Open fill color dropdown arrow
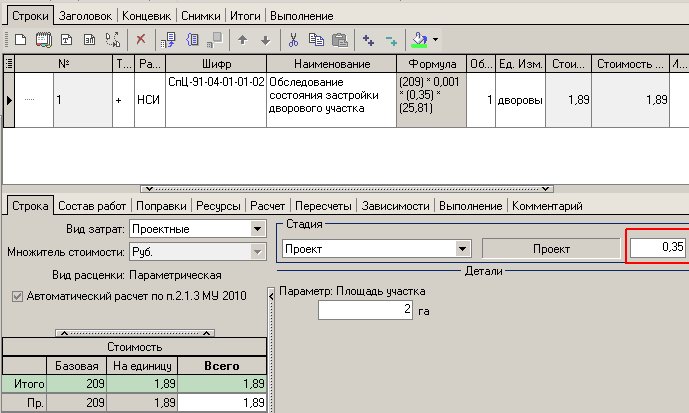This screenshot has height=413, width=689. coord(435,40)
